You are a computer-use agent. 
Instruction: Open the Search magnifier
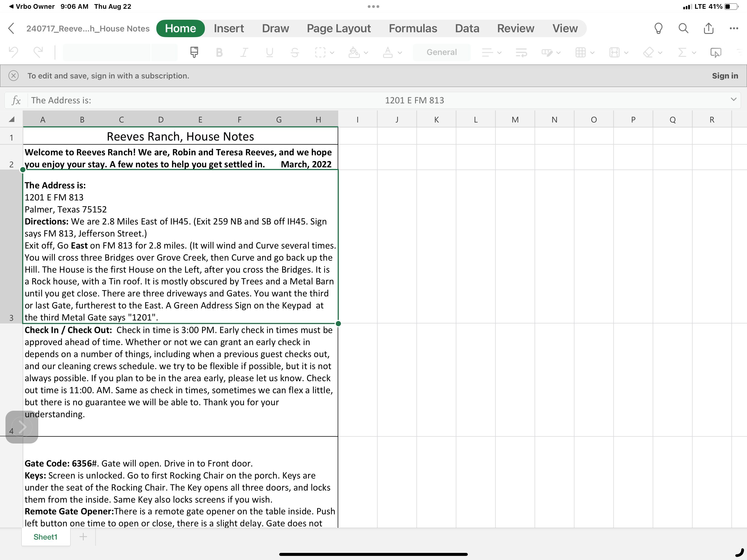tap(684, 28)
